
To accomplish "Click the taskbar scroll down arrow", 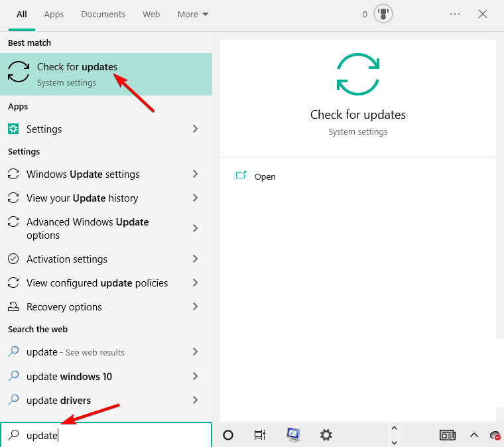I will click(x=394, y=442).
